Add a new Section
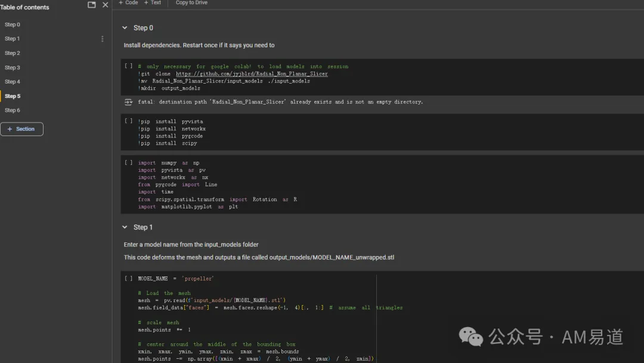Image resolution: width=644 pixels, height=363 pixels. [x=22, y=129]
